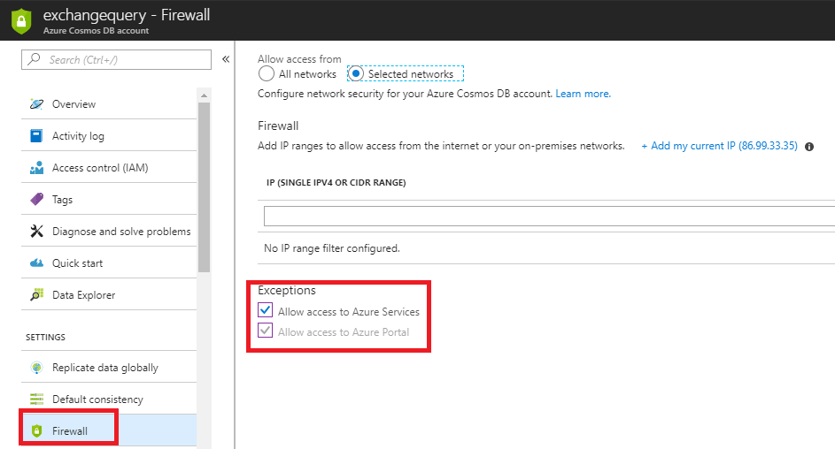Viewport: 835px width, 449px height.
Task: Open the Data Explorer icon
Action: coord(36,295)
